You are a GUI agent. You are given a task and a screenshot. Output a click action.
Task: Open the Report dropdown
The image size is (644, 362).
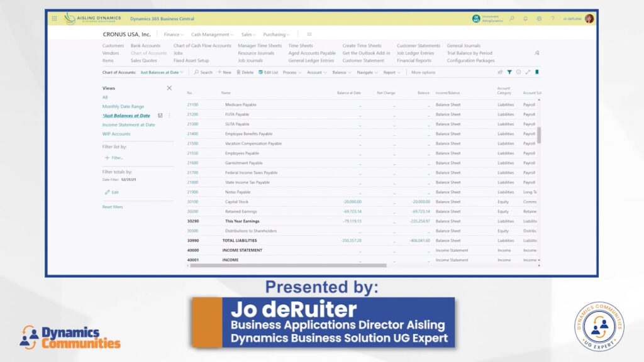coord(392,72)
